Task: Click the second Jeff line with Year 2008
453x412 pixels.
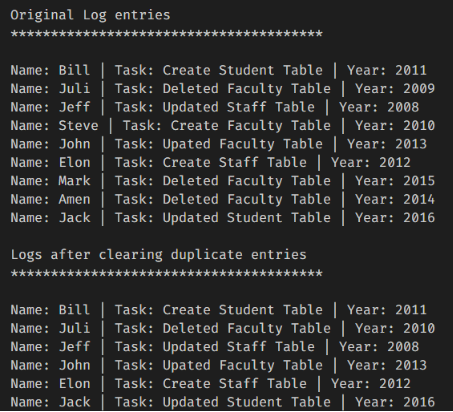Action: [x=215, y=347]
